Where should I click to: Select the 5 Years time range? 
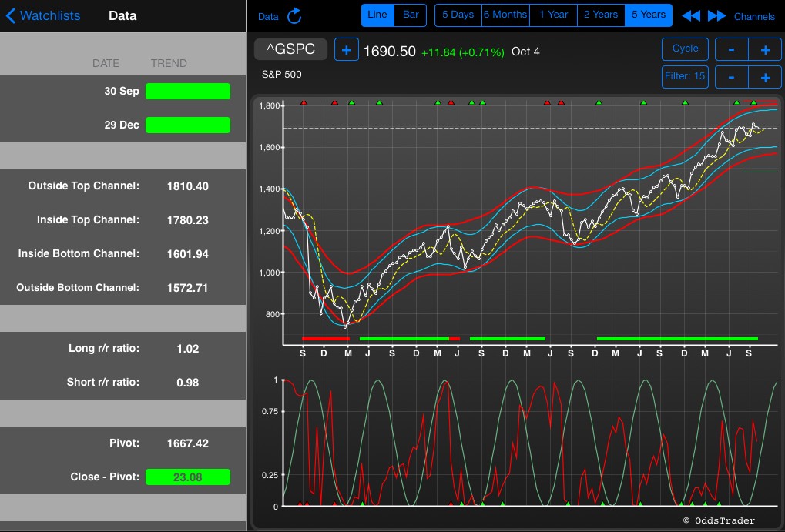click(648, 15)
